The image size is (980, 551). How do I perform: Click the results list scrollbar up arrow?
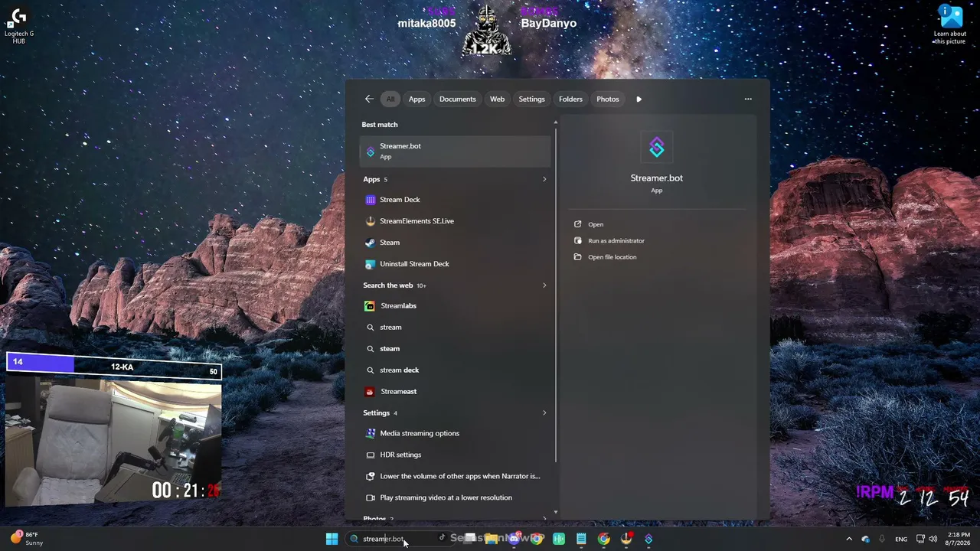pos(555,122)
